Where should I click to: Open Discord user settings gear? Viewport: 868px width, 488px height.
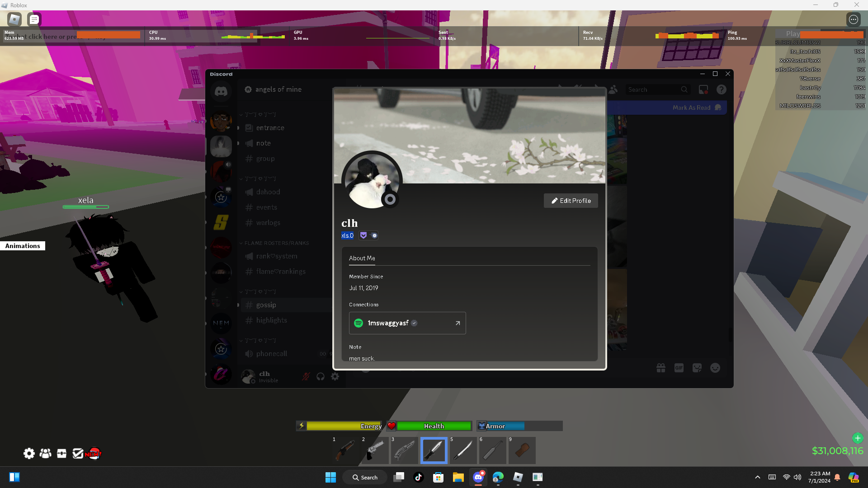pos(335,376)
